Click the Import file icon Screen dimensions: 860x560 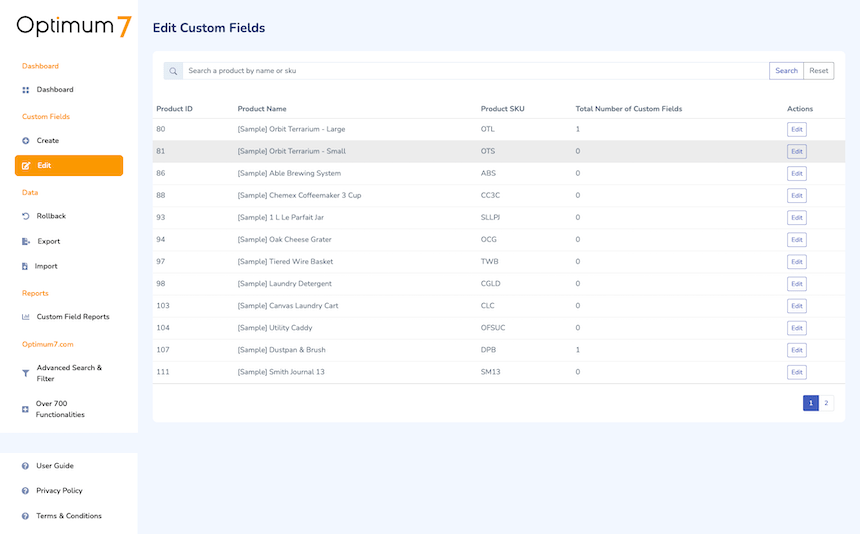pyautogui.click(x=25, y=267)
